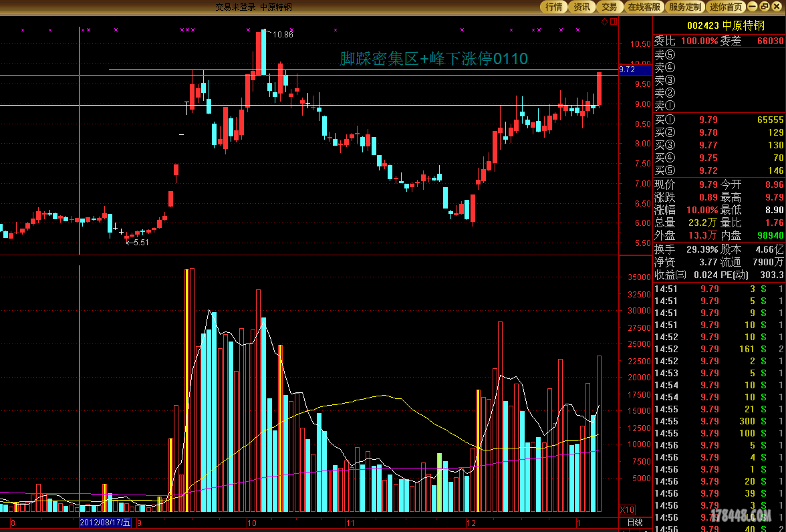Restore the window using the restore button

point(765,7)
